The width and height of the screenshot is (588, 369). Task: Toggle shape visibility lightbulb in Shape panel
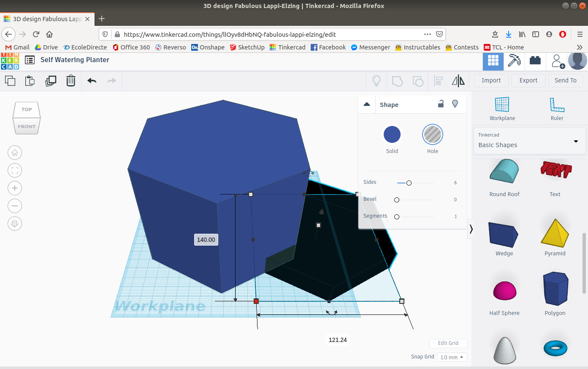pyautogui.click(x=455, y=104)
